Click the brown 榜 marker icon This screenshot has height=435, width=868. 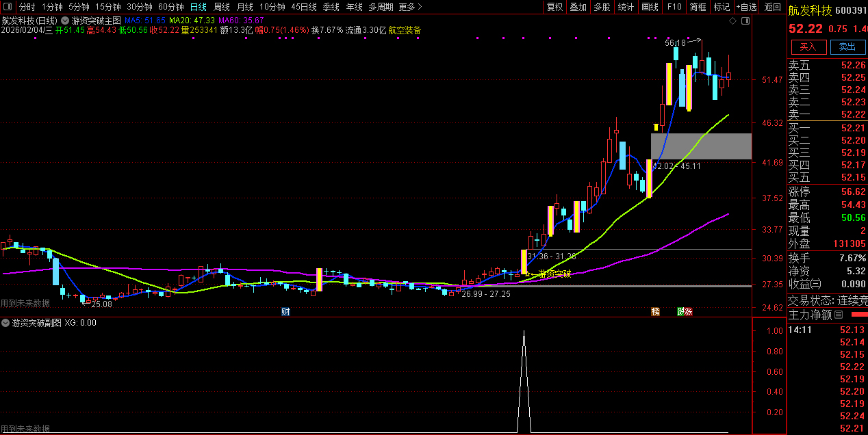(x=656, y=312)
